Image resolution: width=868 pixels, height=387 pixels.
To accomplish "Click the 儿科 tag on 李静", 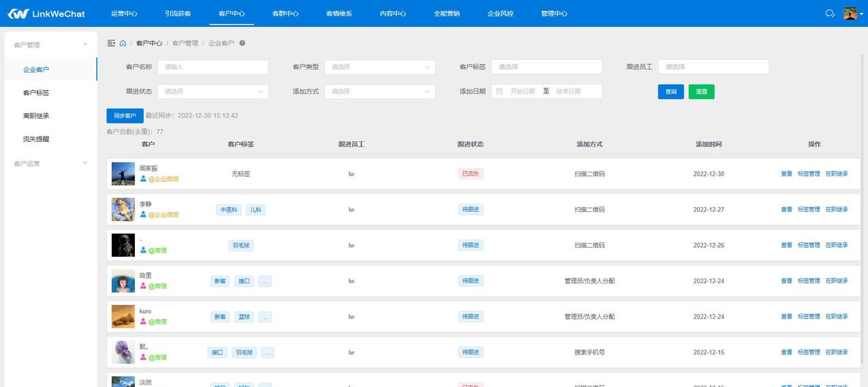I will 256,210.
